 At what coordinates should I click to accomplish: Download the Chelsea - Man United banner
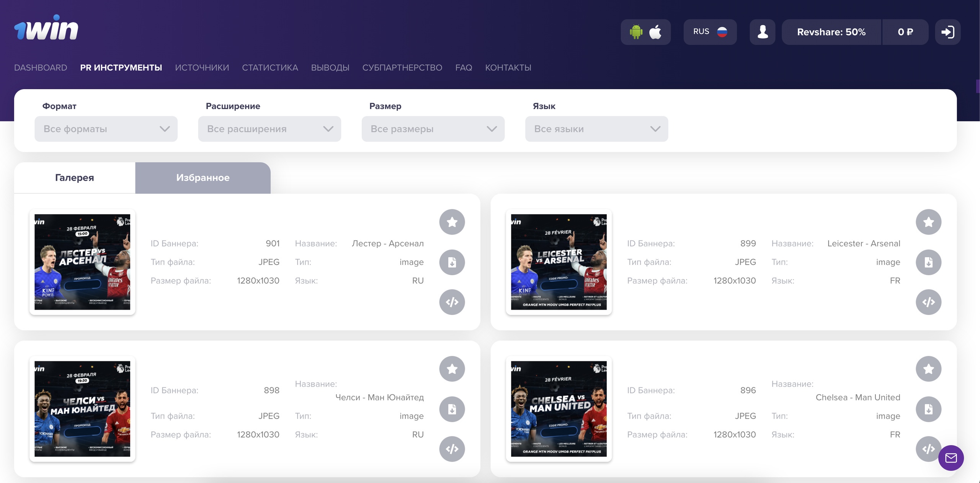pyautogui.click(x=928, y=410)
